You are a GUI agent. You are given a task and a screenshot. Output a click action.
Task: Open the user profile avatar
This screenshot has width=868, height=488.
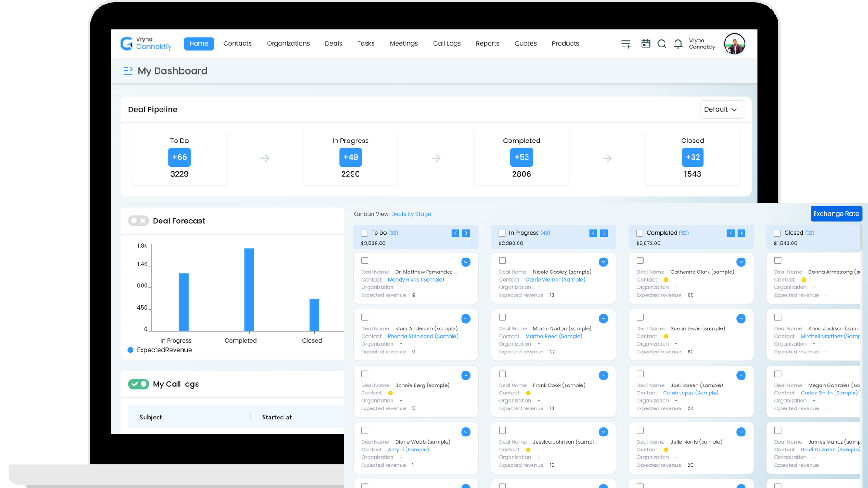coord(734,44)
